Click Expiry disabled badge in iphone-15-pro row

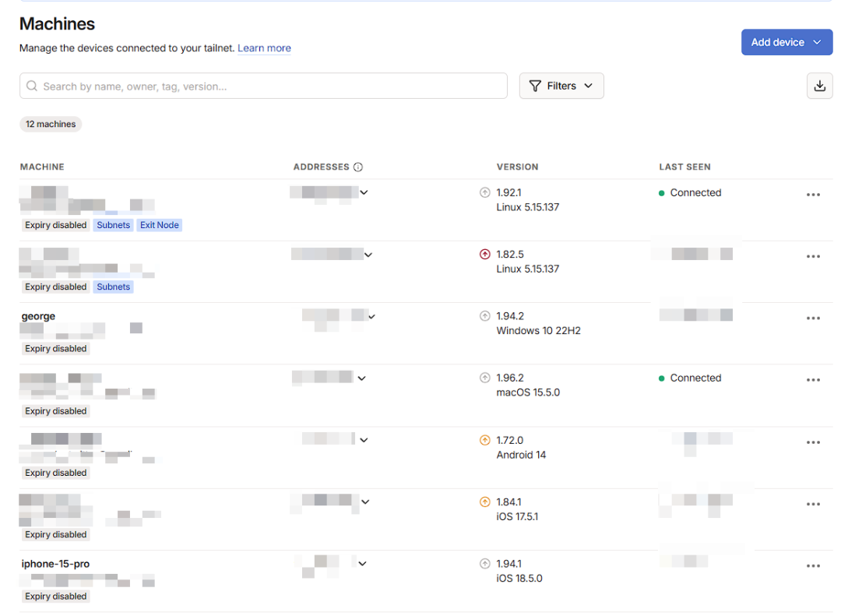point(55,597)
